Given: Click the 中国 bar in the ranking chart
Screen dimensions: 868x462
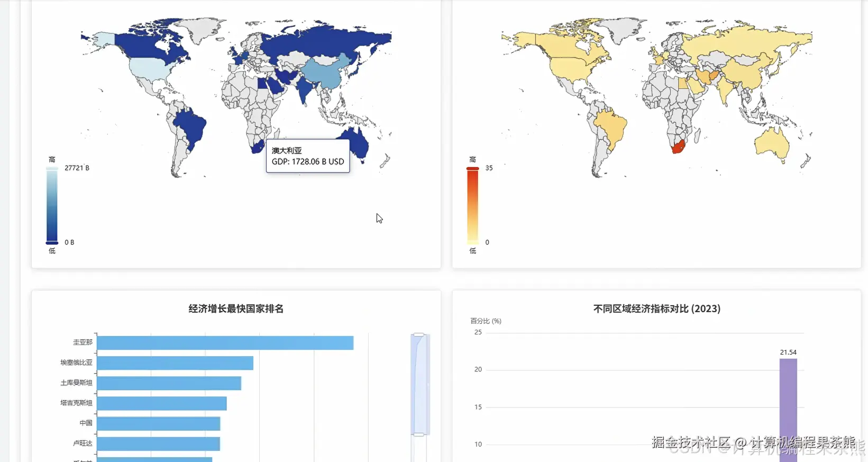Looking at the screenshot, I should tap(158, 423).
